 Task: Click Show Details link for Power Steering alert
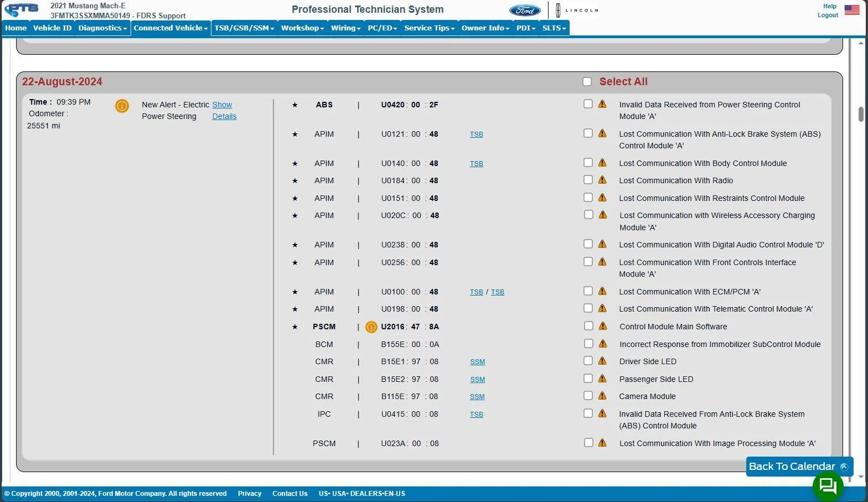click(224, 111)
